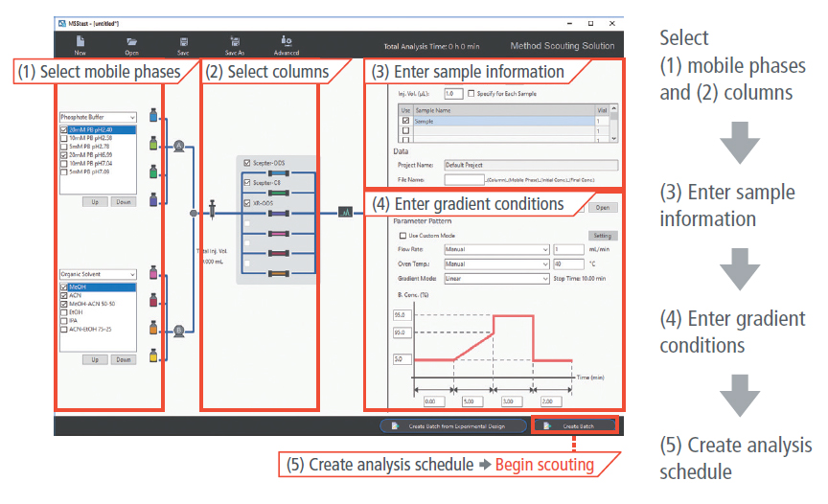Select the pink solvent bottle icon
This screenshot has height=504, width=828.
tap(153, 272)
